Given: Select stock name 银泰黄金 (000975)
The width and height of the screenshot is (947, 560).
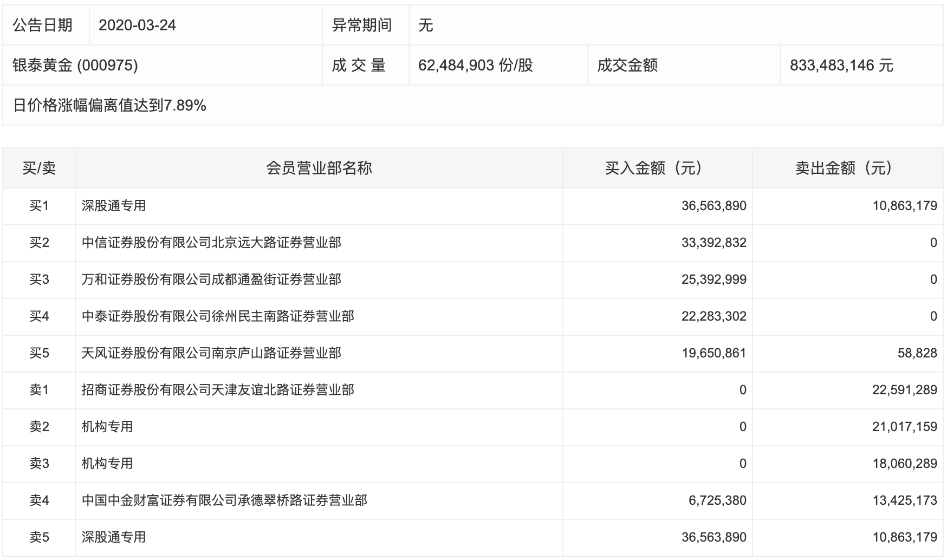Looking at the screenshot, I should click(x=75, y=66).
